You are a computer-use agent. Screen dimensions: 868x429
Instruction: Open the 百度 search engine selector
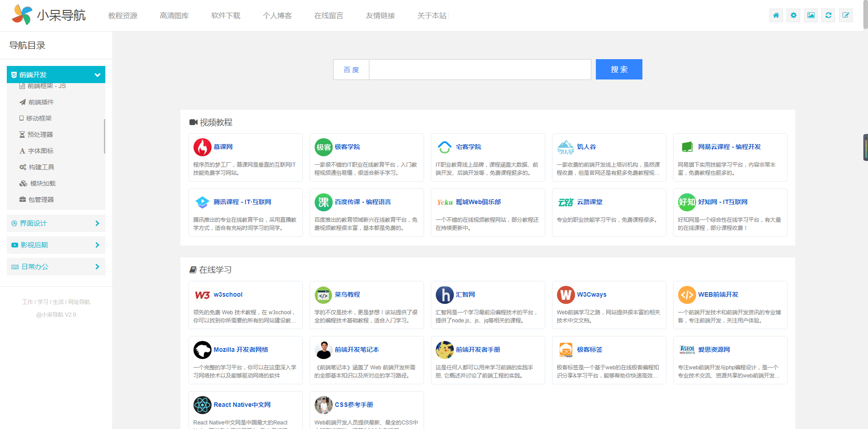[351, 70]
